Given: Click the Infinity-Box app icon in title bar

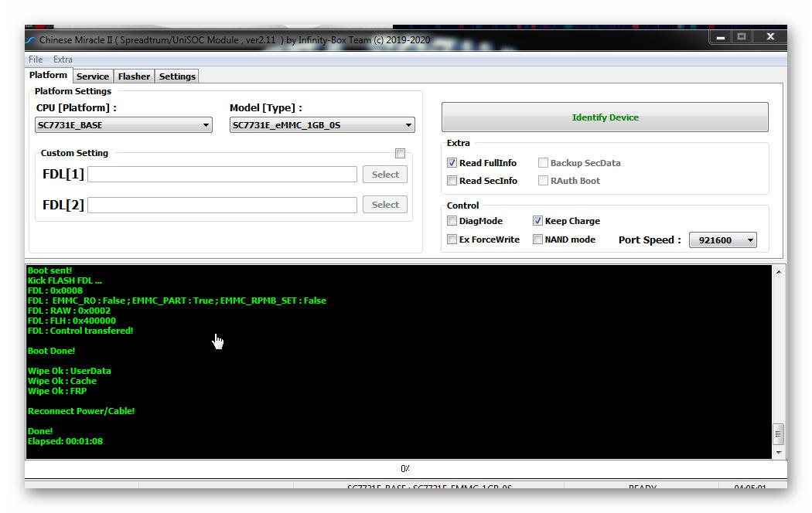Looking at the screenshot, I should (31, 40).
